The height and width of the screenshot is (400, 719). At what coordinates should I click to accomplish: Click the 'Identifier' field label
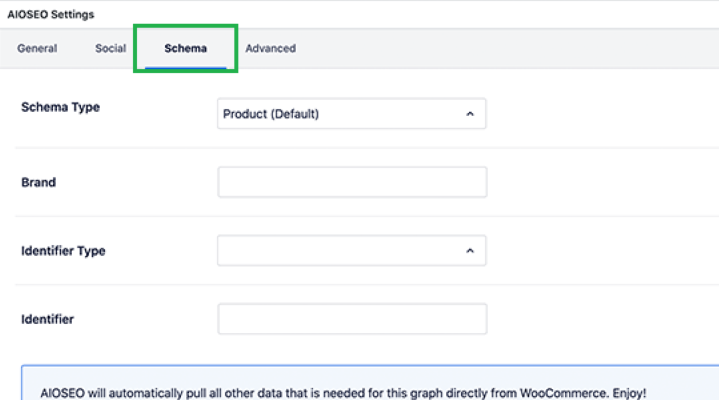pyautogui.click(x=47, y=319)
